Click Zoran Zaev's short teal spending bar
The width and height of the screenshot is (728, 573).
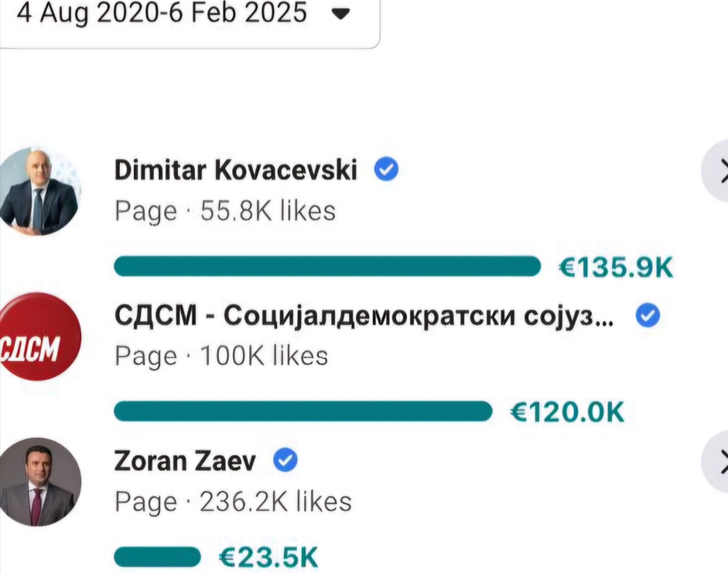(157, 557)
